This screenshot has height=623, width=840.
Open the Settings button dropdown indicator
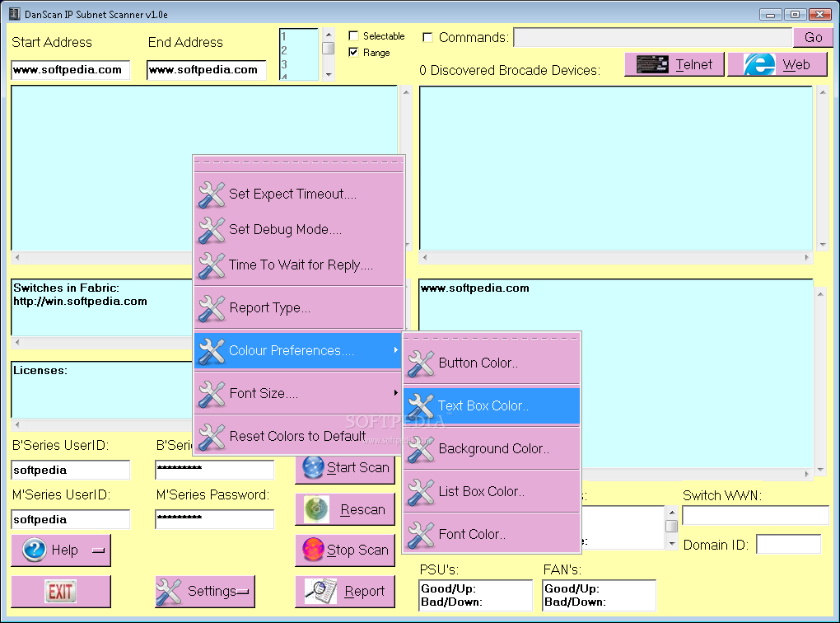pyautogui.click(x=243, y=592)
